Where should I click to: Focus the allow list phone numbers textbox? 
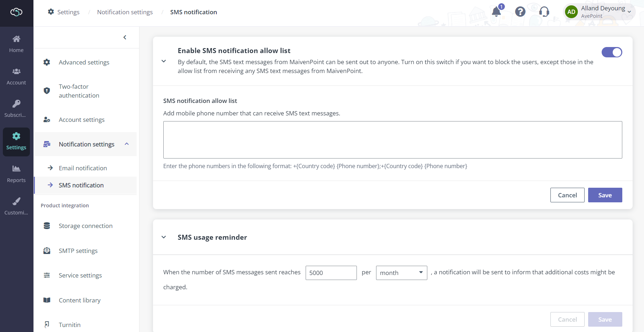click(392, 140)
